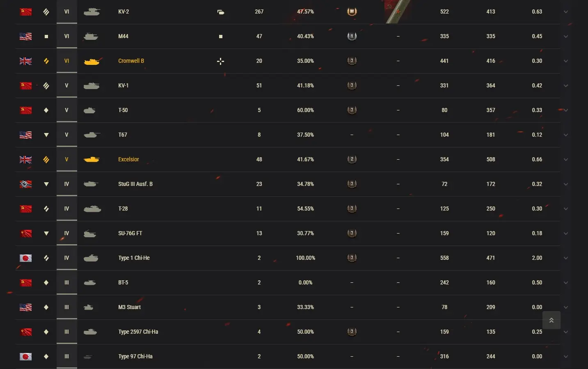Screen dimensions: 588x369
Task: Expand the T67 row with chevron
Action: (566, 135)
